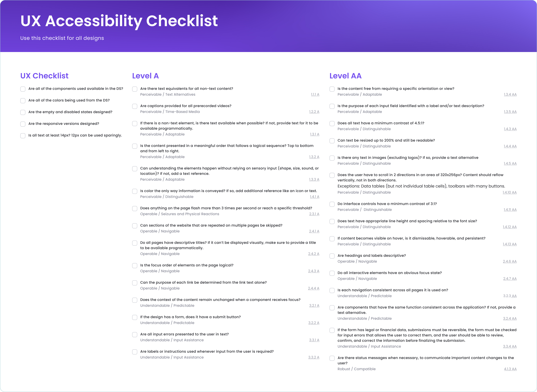This screenshot has width=537, height=392.
Task: Tick 'captions provided for prerecorded videos' checkbox
Action: click(135, 106)
